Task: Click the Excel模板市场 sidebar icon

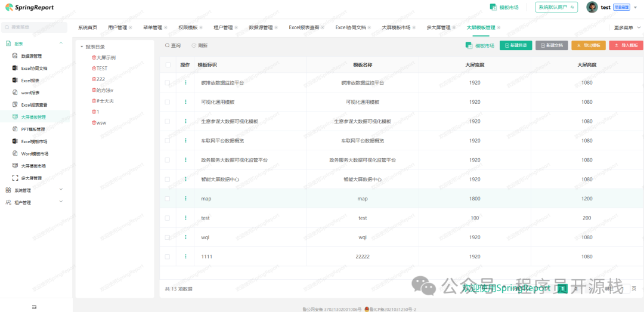Action: tap(15, 141)
